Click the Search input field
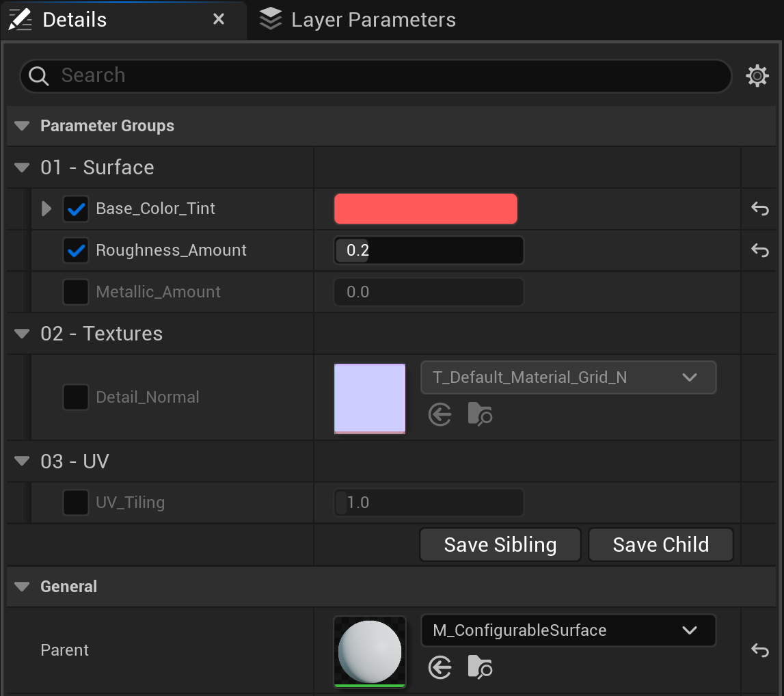 click(x=375, y=76)
